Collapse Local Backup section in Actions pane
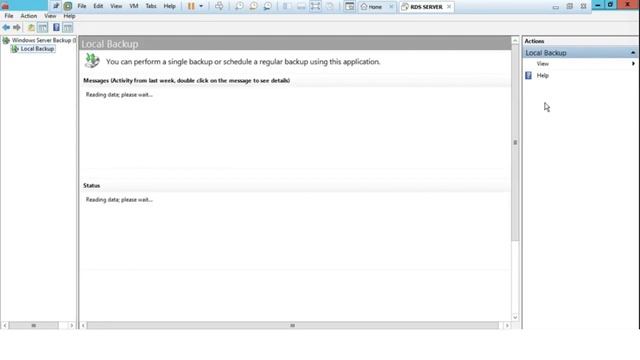The image size is (640, 360). tap(633, 53)
